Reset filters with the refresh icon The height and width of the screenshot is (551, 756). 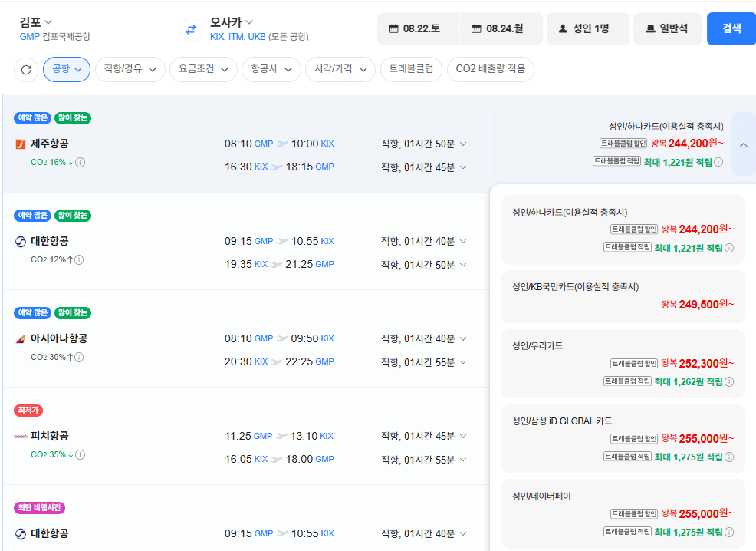(26, 70)
